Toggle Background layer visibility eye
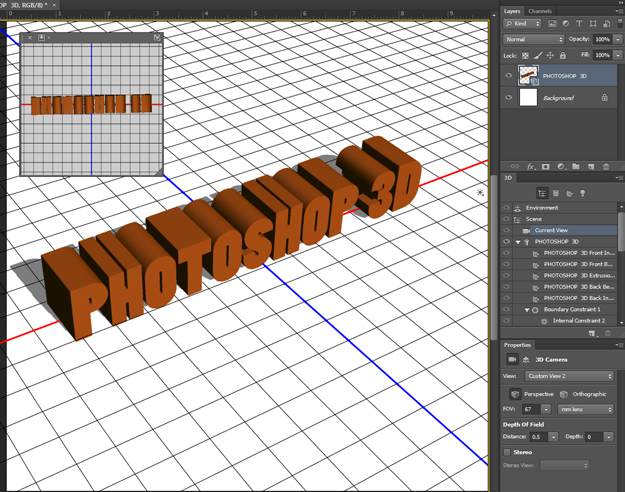The height and width of the screenshot is (492, 625). pos(508,98)
